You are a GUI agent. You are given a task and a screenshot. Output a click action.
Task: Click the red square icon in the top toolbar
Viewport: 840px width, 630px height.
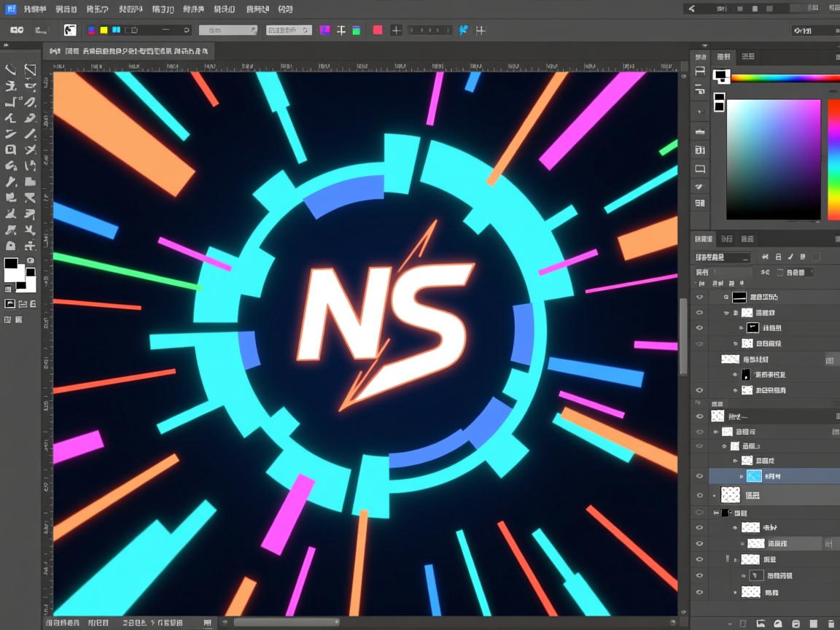[378, 30]
